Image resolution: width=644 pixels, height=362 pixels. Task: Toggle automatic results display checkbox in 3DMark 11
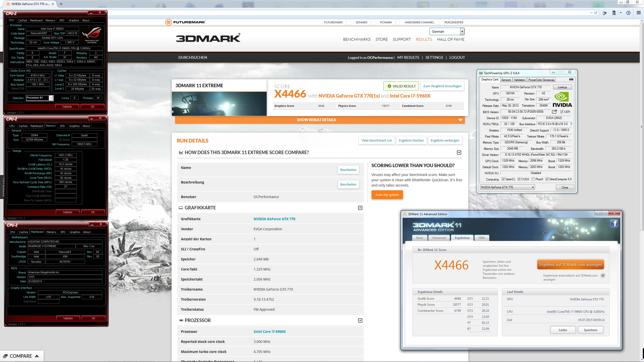[603, 276]
